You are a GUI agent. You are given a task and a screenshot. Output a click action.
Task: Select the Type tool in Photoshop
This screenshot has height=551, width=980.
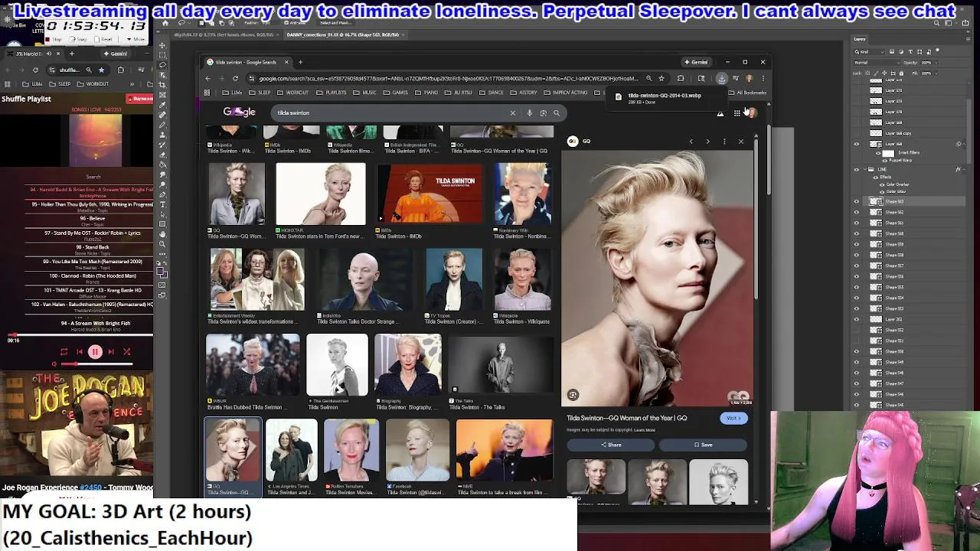[x=162, y=204]
